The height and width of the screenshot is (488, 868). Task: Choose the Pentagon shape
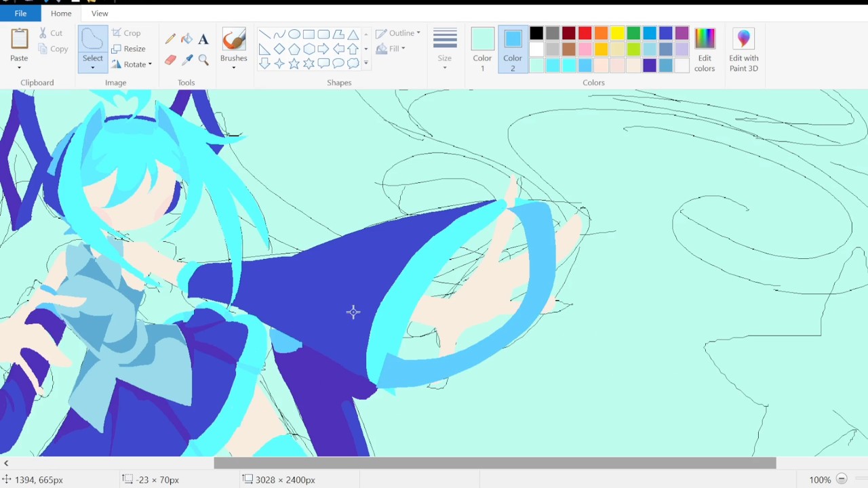point(294,49)
